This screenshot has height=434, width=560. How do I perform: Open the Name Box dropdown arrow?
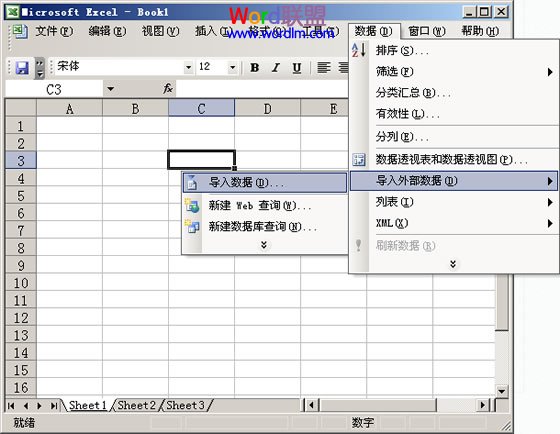click(x=111, y=89)
